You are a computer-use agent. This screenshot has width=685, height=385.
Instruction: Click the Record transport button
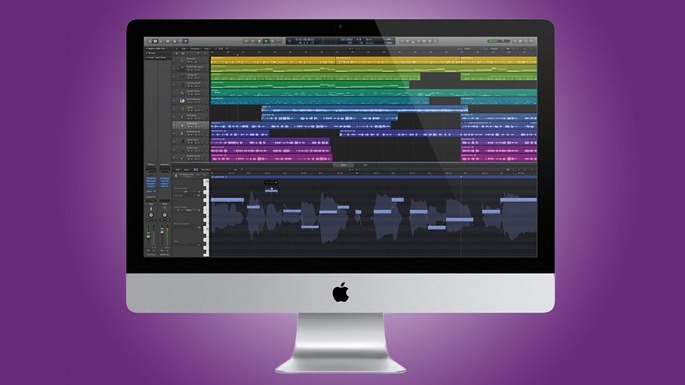coord(279,41)
